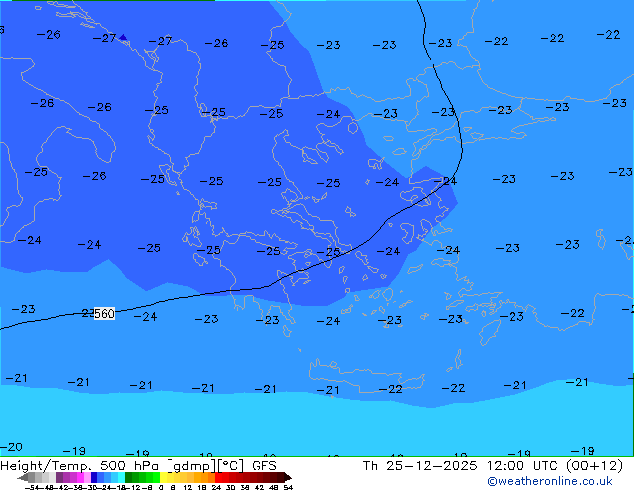Click the gray left arrow end of the legend
634x490 pixels.
point(23,477)
